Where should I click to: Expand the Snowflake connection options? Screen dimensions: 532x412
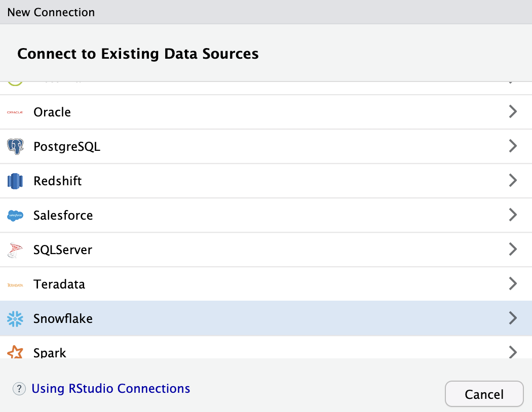[x=513, y=318]
